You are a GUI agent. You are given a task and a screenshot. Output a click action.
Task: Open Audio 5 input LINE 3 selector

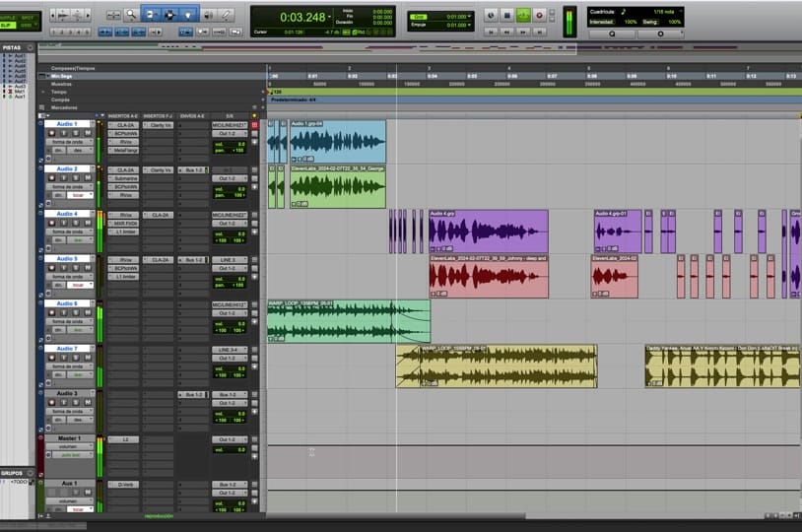230,260
